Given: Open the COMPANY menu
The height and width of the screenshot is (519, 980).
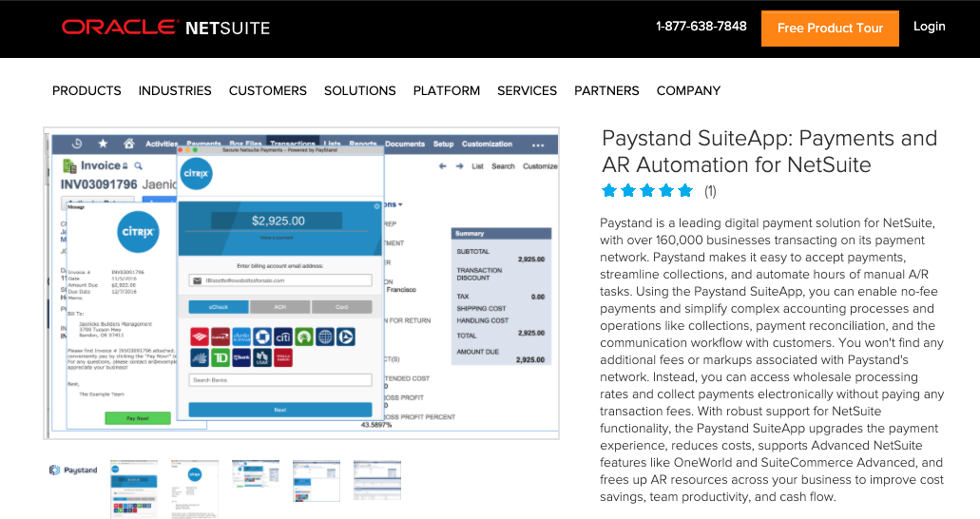Looking at the screenshot, I should (688, 90).
